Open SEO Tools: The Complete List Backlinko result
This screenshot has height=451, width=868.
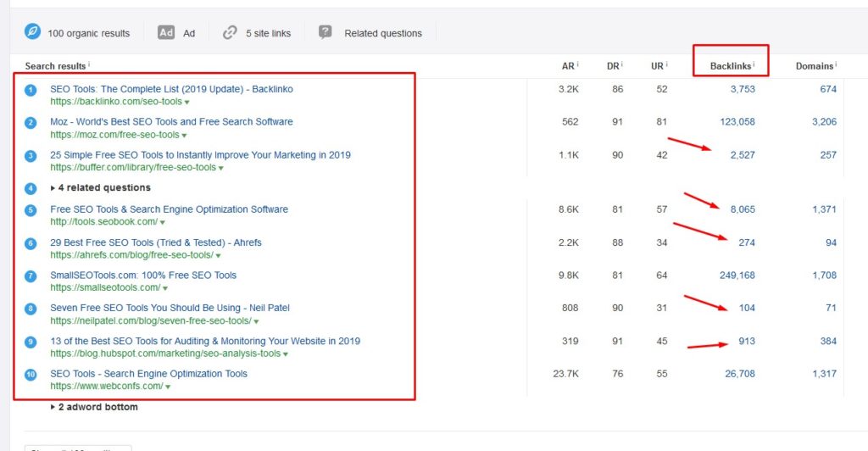click(171, 89)
